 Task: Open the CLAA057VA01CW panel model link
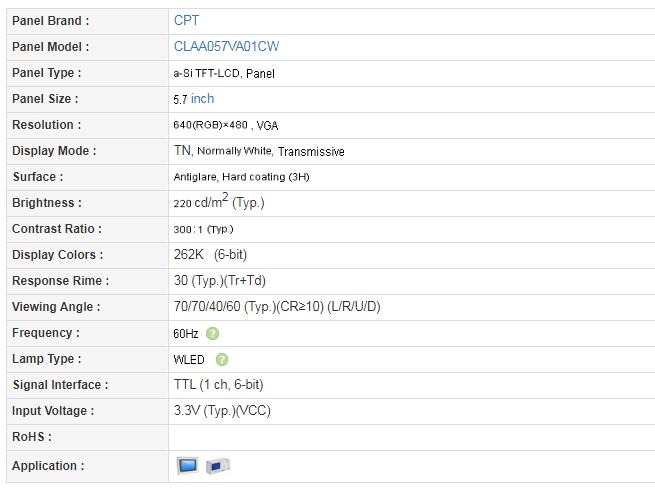(226, 46)
